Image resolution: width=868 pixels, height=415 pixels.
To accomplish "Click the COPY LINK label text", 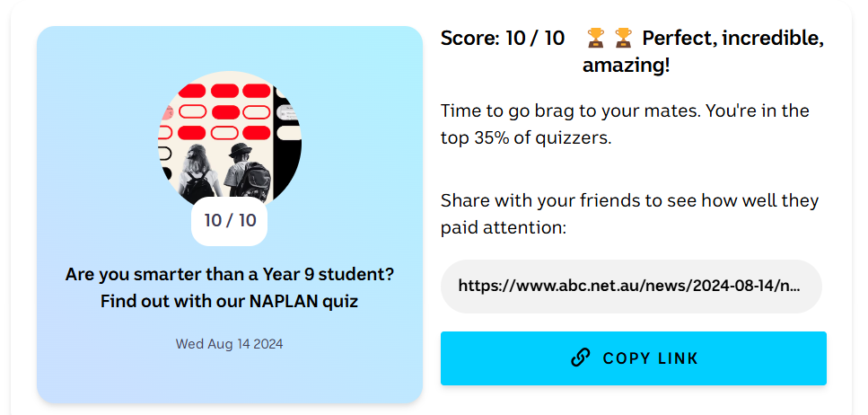I will pyautogui.click(x=651, y=358).
